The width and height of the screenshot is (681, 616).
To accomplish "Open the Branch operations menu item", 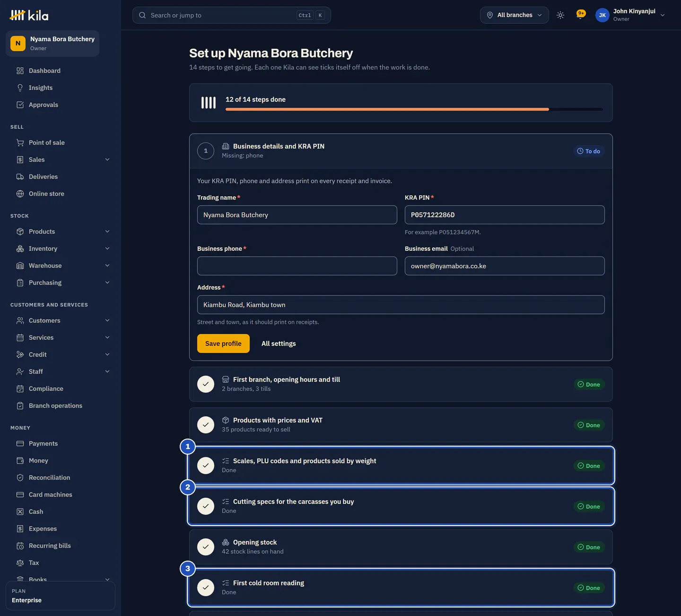I will point(61,406).
